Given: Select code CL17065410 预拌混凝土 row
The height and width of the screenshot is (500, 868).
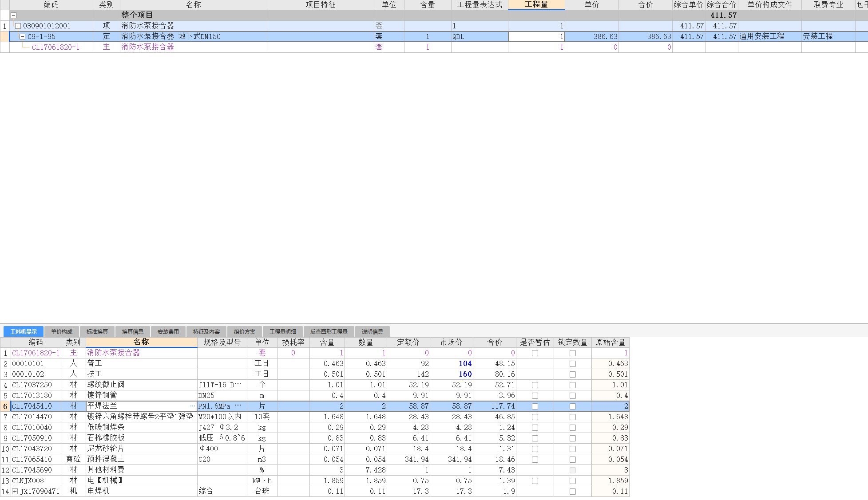Looking at the screenshot, I should pyautogui.click(x=36, y=459).
